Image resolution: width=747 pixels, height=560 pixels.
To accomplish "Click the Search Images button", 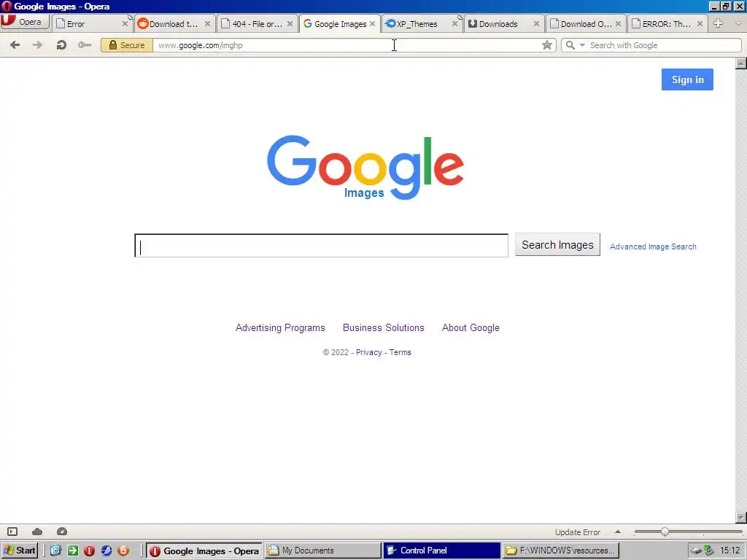I will coord(557,245).
